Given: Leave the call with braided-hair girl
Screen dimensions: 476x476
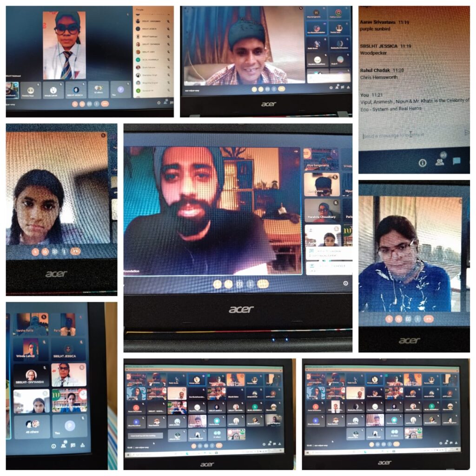Looking at the screenshot, I should point(76,251).
